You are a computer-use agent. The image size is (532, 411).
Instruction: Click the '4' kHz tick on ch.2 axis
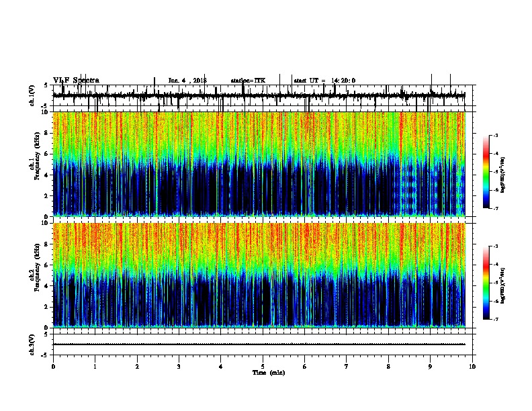click(x=47, y=286)
